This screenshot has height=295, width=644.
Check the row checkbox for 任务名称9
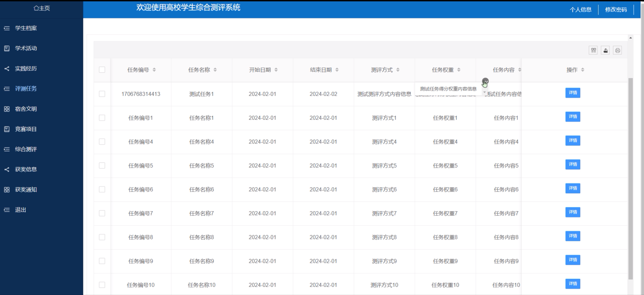pos(102,260)
